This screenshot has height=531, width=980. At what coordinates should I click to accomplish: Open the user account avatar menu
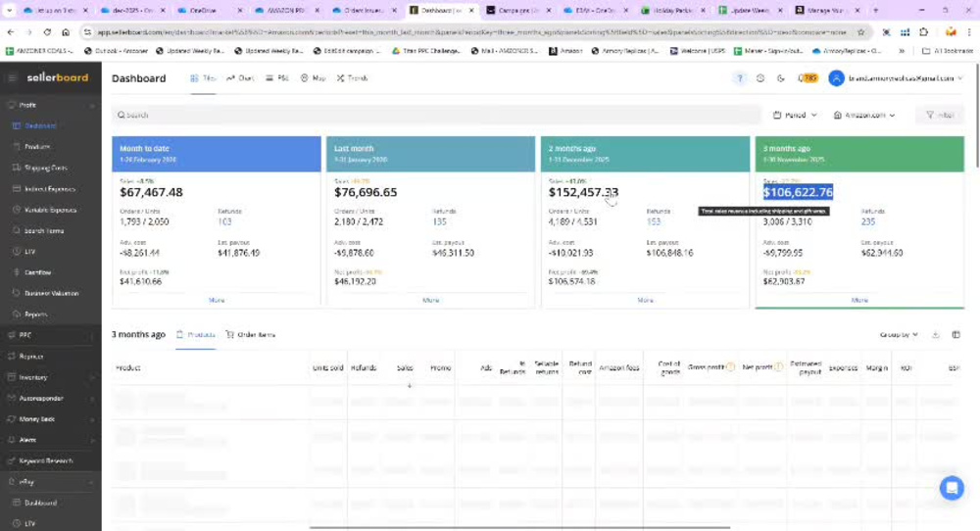coord(836,78)
